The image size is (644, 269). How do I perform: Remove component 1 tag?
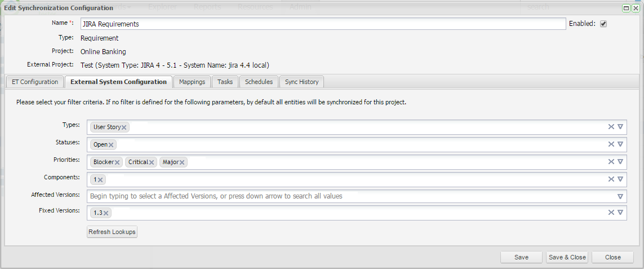tap(100, 180)
